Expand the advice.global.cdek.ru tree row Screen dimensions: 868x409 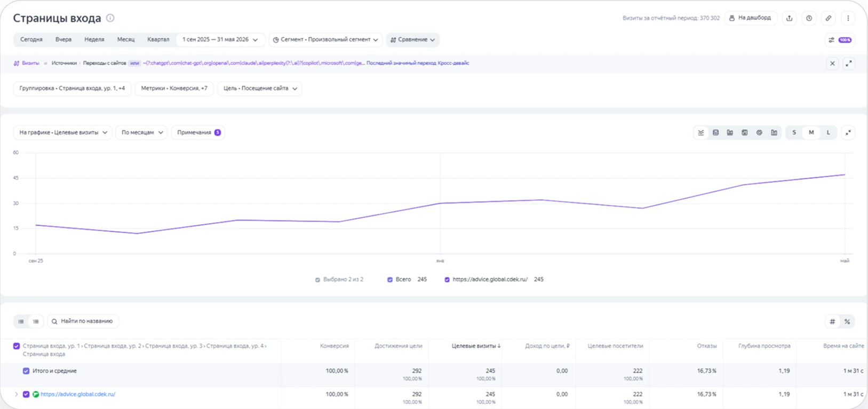click(16, 394)
